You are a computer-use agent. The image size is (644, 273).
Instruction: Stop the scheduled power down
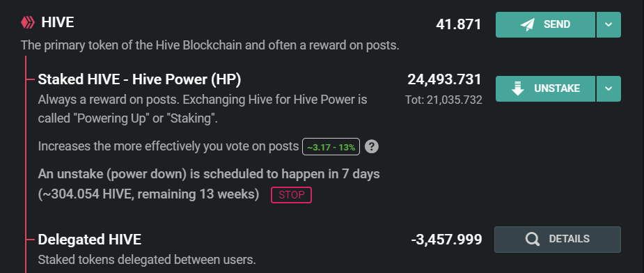coord(291,195)
